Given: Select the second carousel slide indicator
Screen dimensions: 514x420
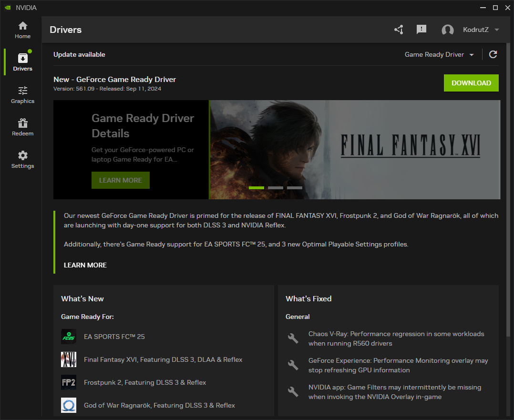Looking at the screenshot, I should pos(276,188).
